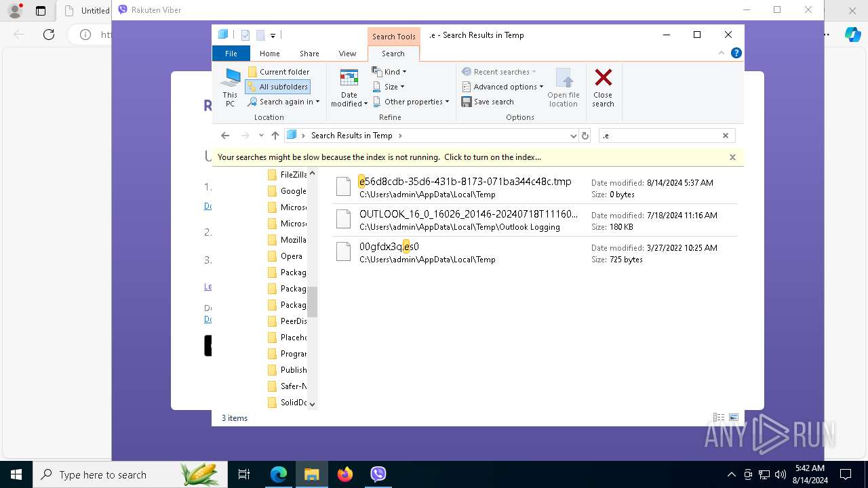Open the File menu tab
The width and height of the screenshot is (868, 488).
pos(231,54)
